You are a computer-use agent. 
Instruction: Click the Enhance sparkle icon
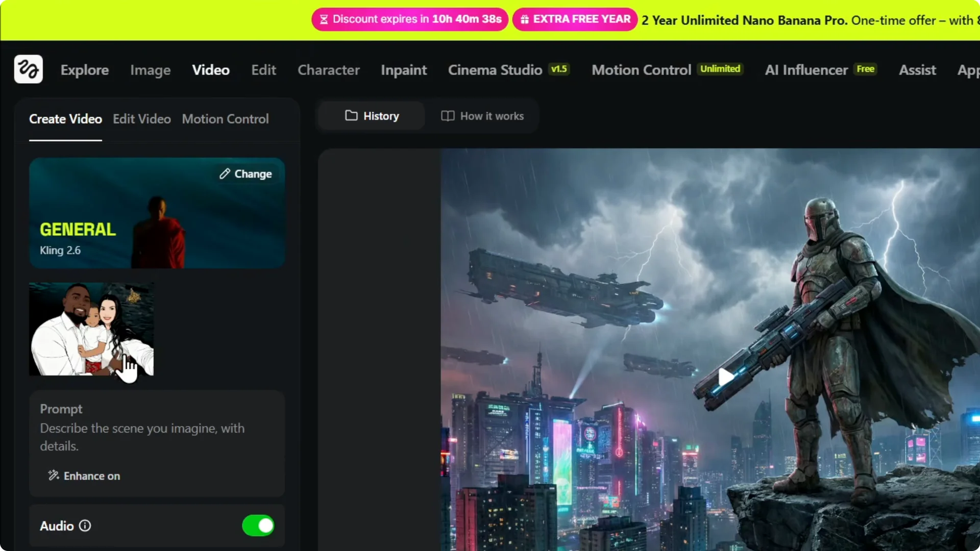point(53,475)
